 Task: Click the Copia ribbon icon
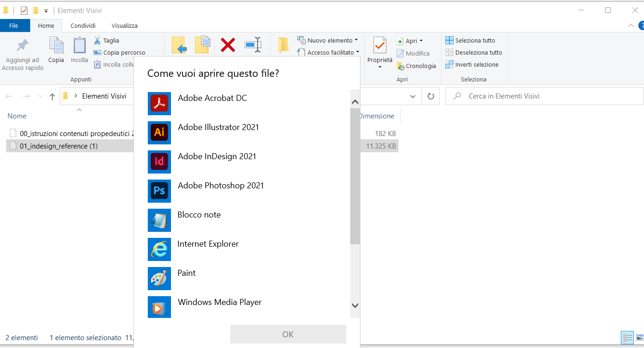(56, 45)
